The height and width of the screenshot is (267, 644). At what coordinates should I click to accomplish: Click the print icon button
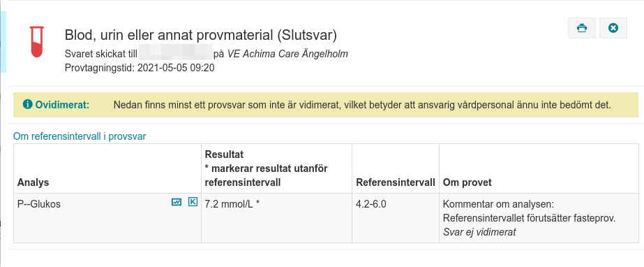(582, 28)
